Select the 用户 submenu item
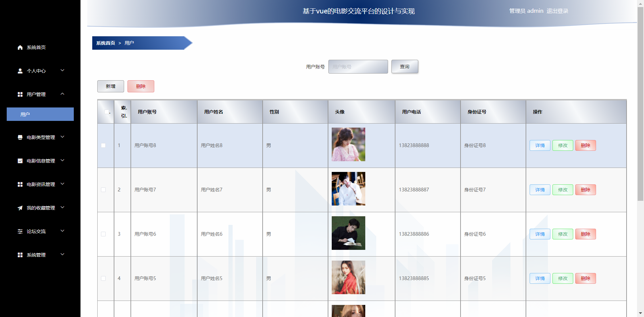 (40, 114)
